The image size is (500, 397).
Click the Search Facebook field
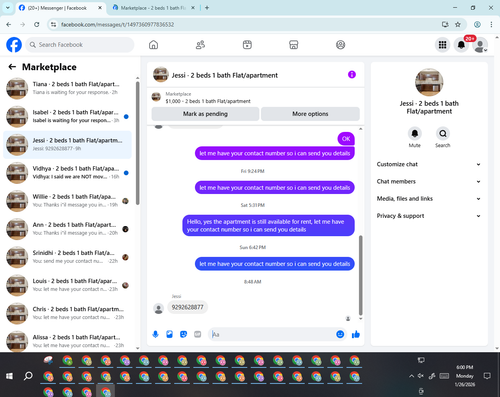(80, 45)
